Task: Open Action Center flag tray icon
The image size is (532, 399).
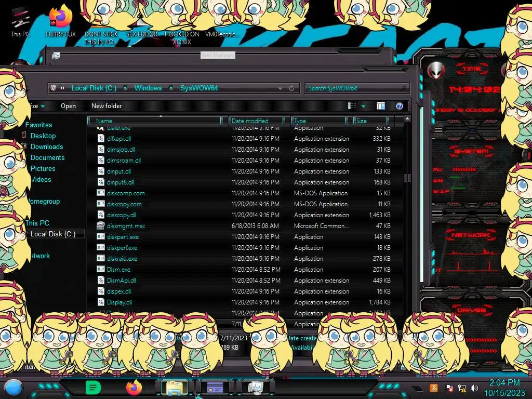Action: pyautogui.click(x=449, y=388)
